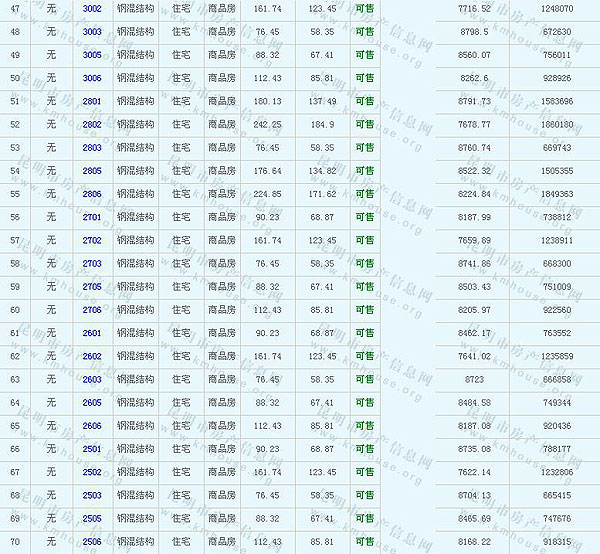The image size is (600, 554).
Task: Click room 2606 link
Action: [92, 426]
